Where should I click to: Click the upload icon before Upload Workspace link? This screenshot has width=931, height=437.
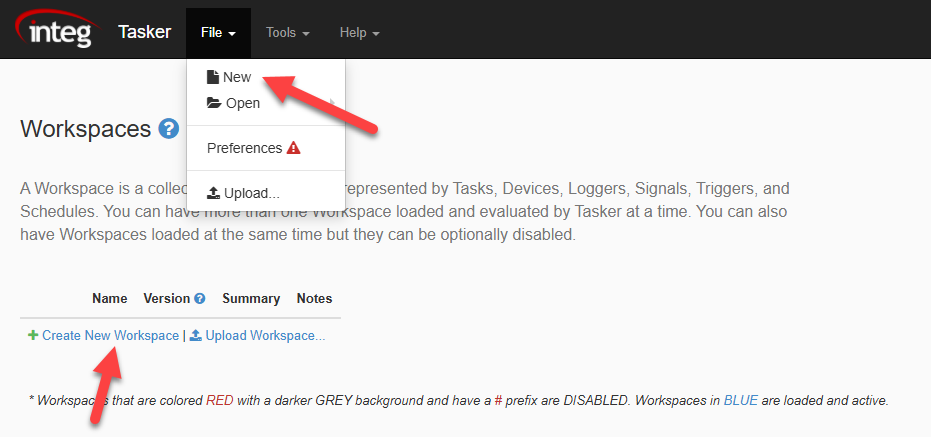[196, 336]
